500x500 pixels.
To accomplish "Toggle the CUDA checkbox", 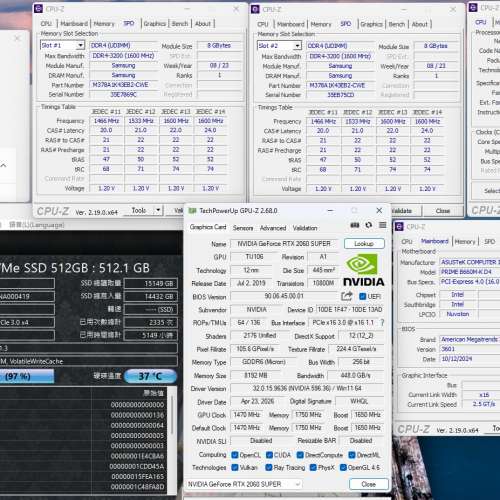I will (x=269, y=455).
